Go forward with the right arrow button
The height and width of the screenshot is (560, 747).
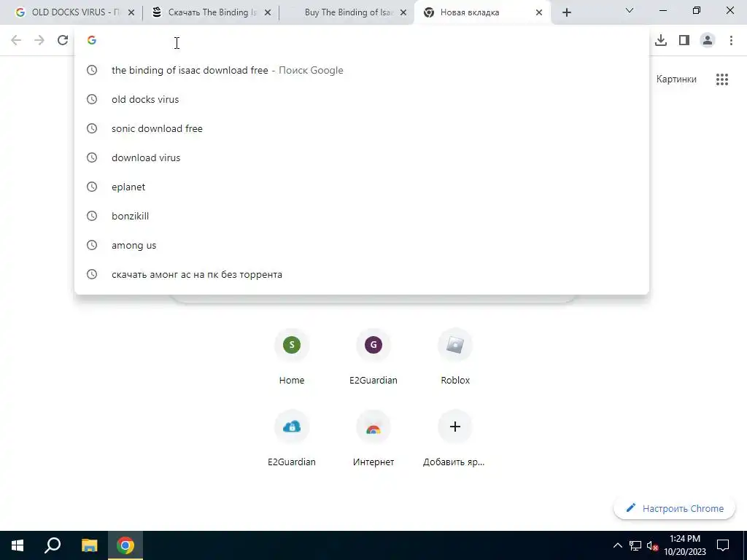pos(39,41)
